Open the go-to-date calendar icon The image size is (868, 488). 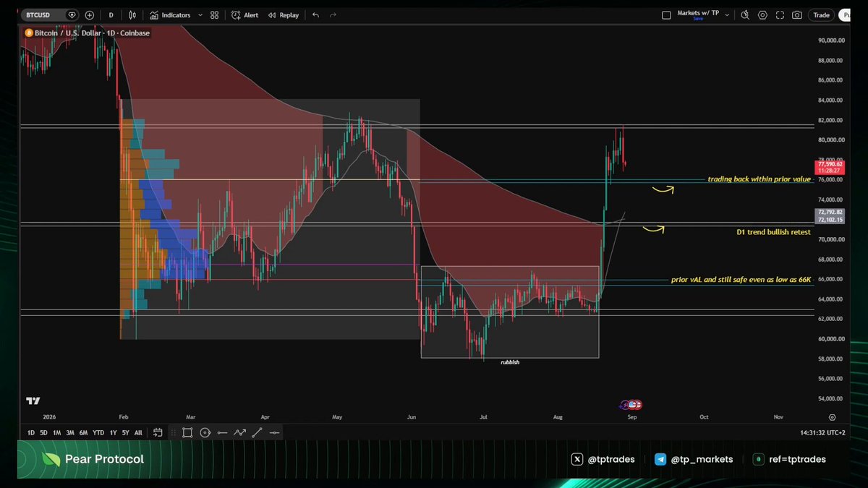click(x=158, y=432)
